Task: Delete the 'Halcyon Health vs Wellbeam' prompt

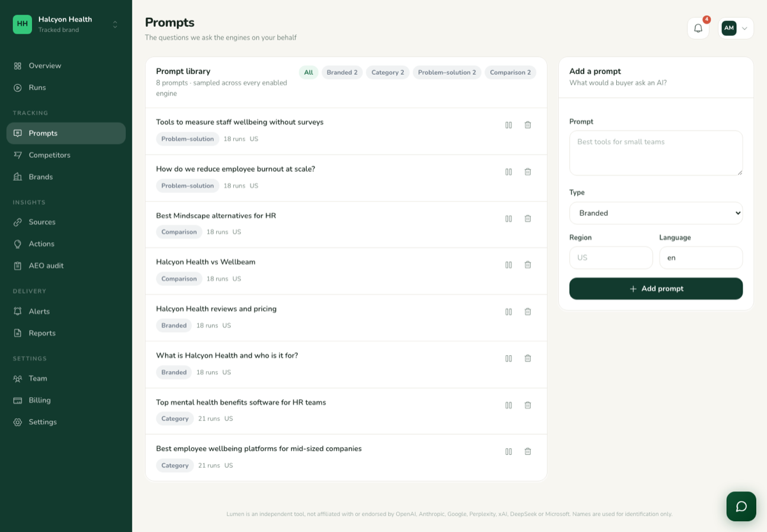Action: click(528, 265)
